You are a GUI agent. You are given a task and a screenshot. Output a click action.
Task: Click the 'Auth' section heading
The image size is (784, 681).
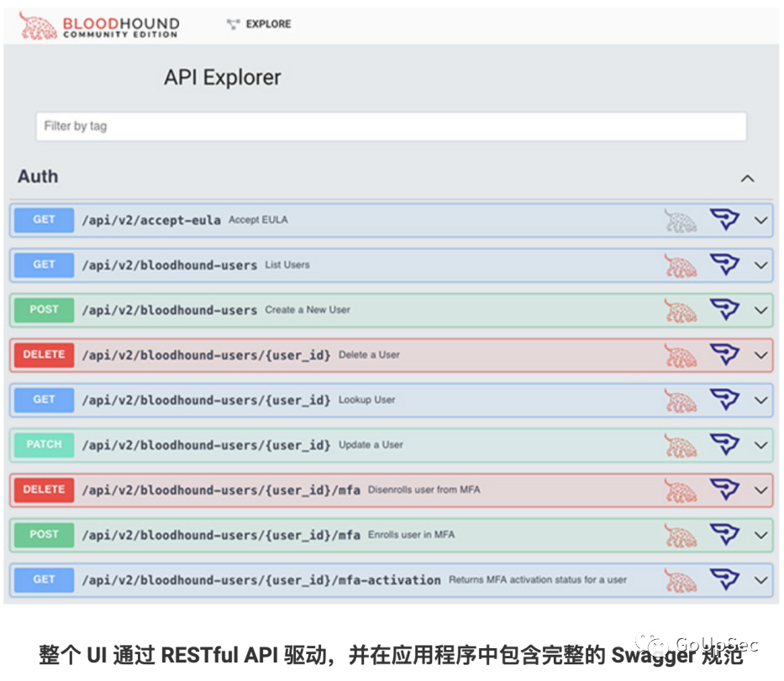click(x=38, y=176)
